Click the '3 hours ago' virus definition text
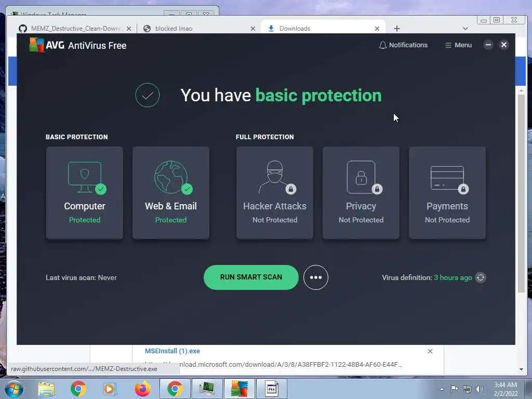This screenshot has width=532, height=399. click(x=453, y=277)
